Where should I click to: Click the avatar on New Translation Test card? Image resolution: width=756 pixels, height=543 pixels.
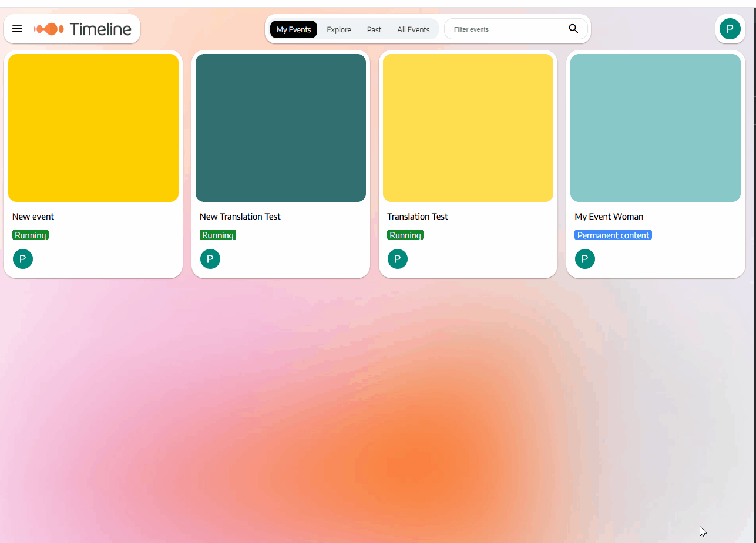210,259
